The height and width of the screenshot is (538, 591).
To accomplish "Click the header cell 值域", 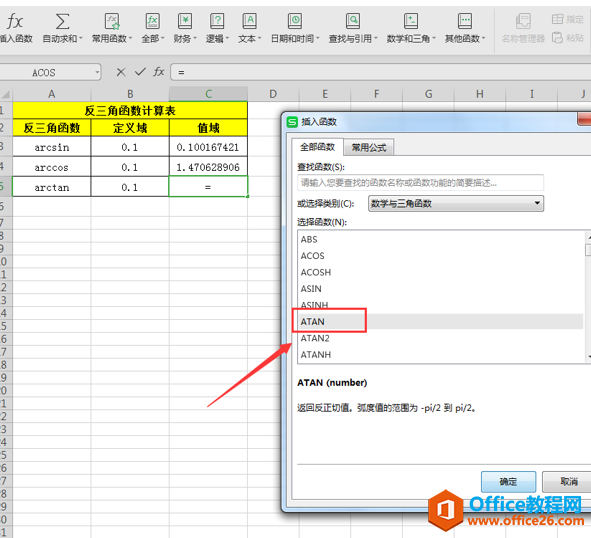I will click(208, 128).
